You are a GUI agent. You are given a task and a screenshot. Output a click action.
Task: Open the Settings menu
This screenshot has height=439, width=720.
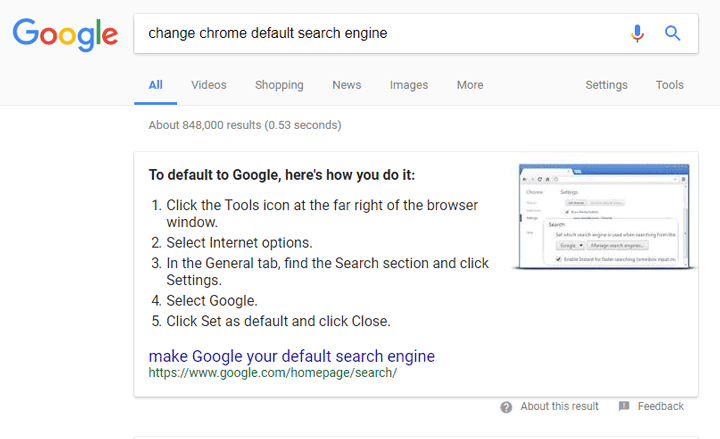coord(606,85)
